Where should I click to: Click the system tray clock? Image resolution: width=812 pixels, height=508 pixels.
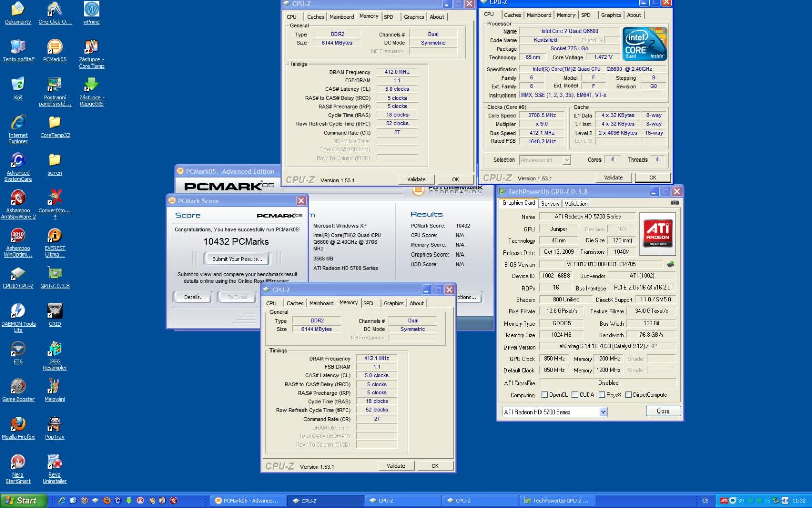click(x=799, y=501)
